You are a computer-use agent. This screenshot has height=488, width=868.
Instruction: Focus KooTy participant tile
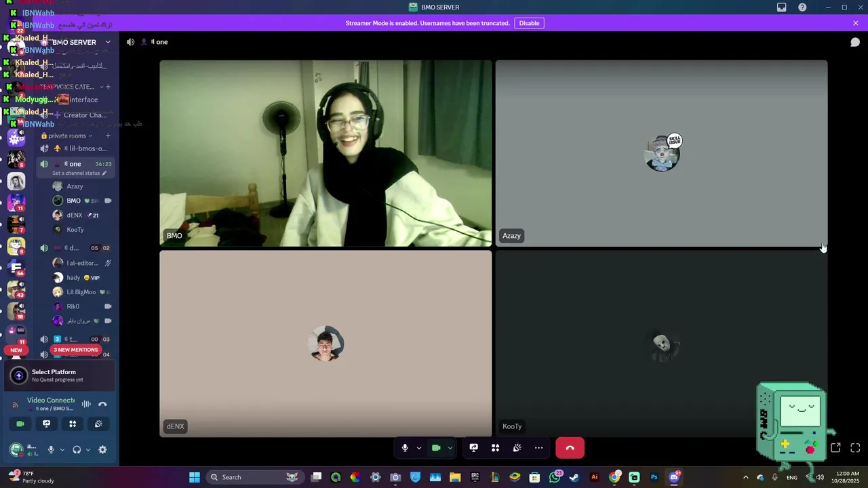pyautogui.click(x=661, y=344)
